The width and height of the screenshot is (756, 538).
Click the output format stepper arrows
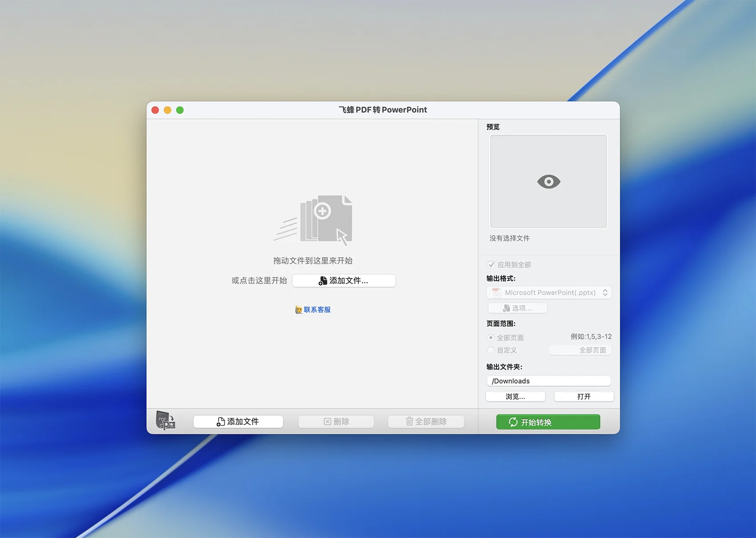tap(605, 292)
